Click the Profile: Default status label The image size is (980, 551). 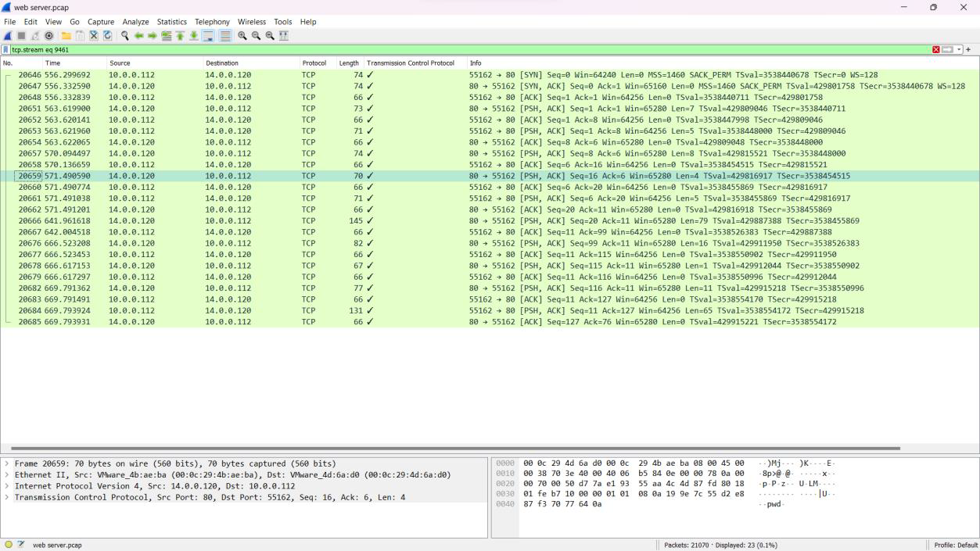pos(955,545)
